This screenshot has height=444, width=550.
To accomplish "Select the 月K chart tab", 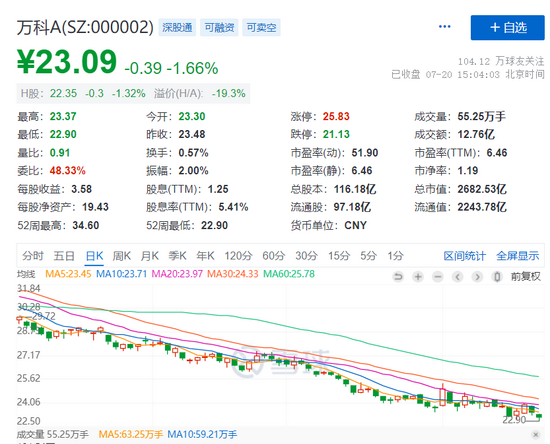I will pyautogui.click(x=149, y=256).
